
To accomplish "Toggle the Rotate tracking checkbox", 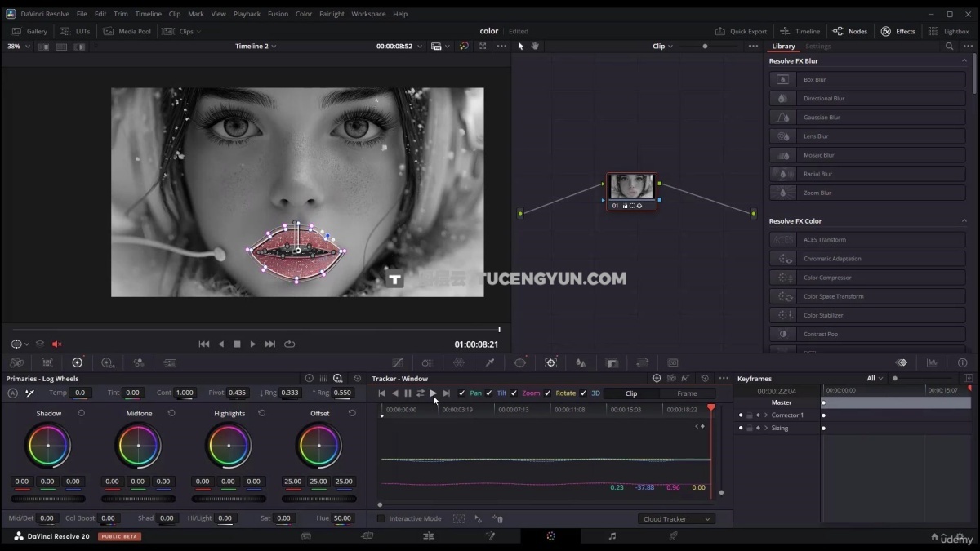I will 548,393.
